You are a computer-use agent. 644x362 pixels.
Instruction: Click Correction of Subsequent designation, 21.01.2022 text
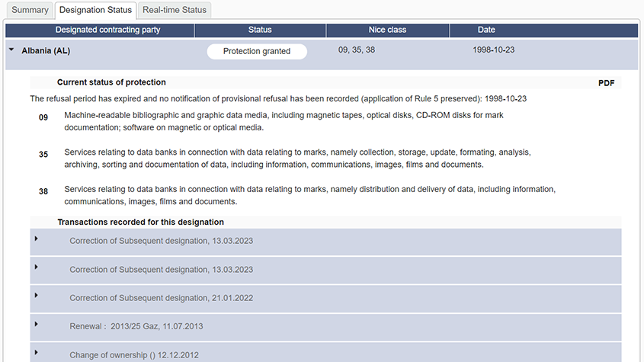point(161,298)
